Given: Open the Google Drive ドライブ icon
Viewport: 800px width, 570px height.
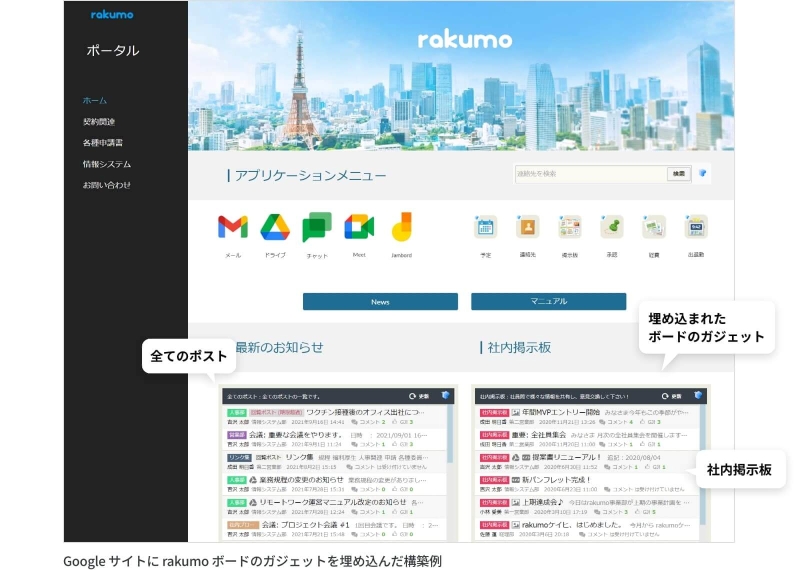Looking at the screenshot, I should coord(274,228).
